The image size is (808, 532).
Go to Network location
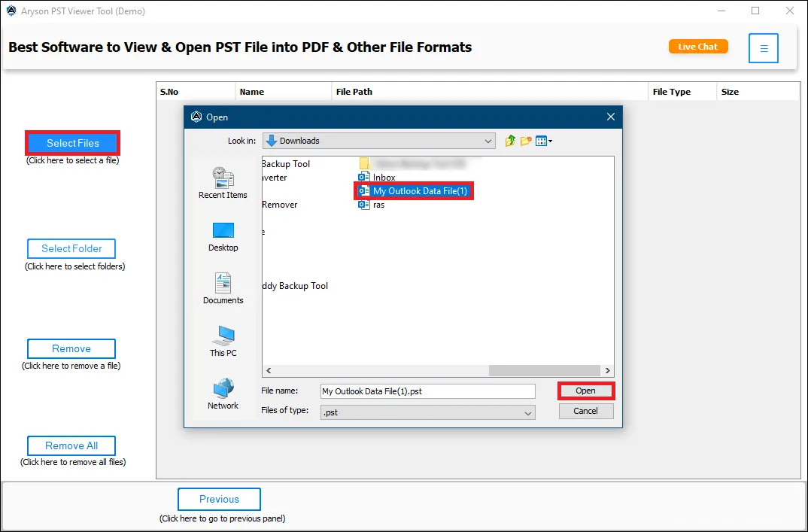click(223, 394)
